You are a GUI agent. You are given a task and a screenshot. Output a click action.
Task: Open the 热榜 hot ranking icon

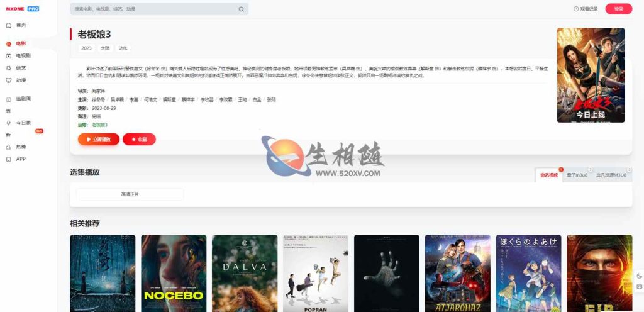click(x=9, y=147)
